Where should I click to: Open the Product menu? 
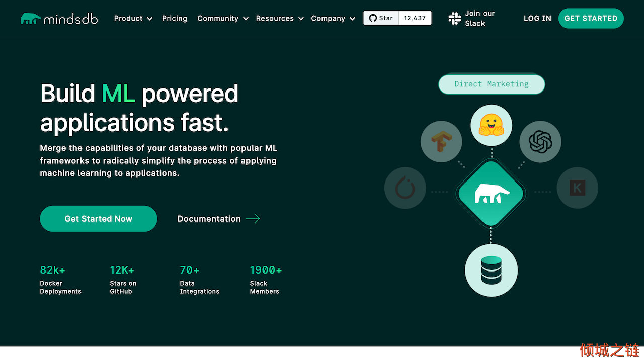(x=133, y=18)
